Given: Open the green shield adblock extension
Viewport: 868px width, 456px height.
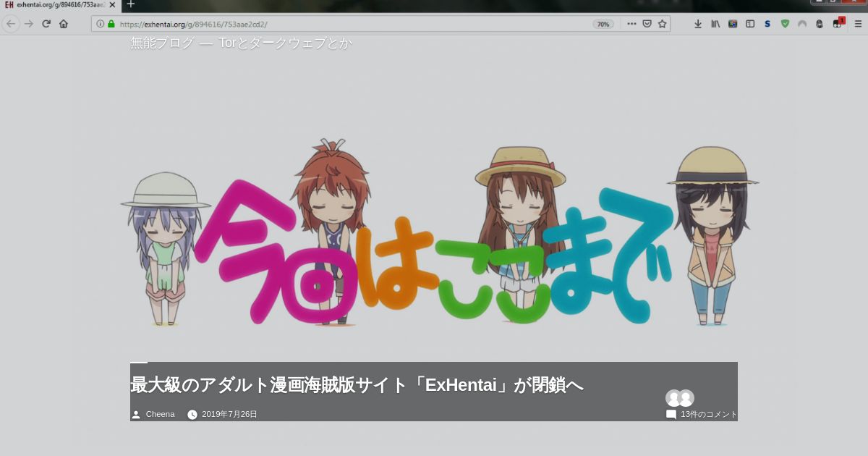Looking at the screenshot, I should (785, 24).
